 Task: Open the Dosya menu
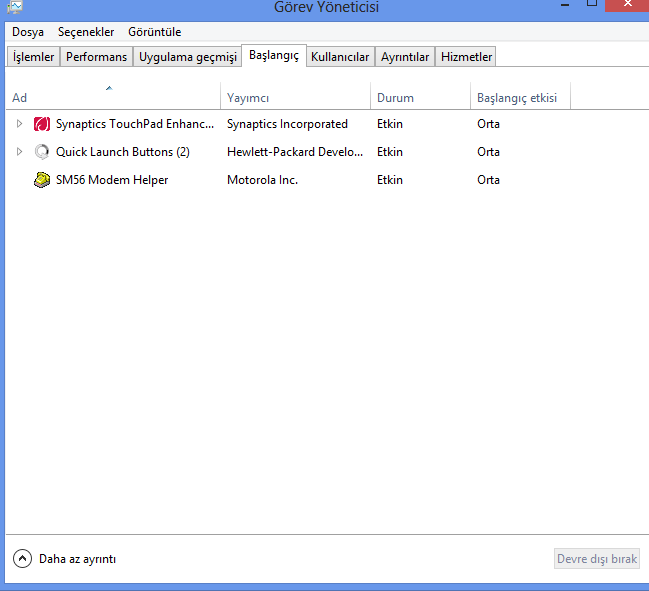pyautogui.click(x=28, y=32)
